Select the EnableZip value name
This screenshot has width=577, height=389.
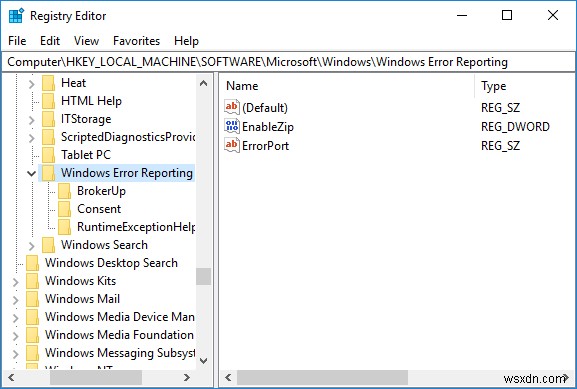click(x=268, y=127)
